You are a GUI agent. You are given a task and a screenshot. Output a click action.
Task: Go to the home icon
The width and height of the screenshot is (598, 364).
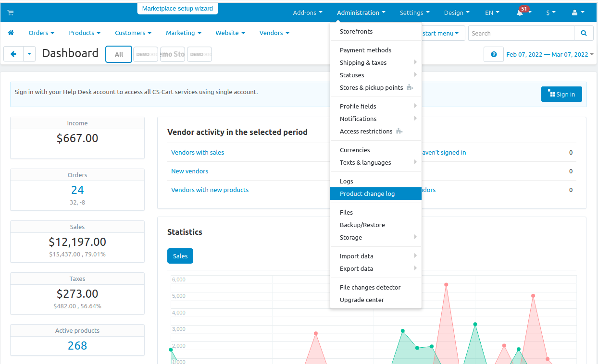[11, 33]
